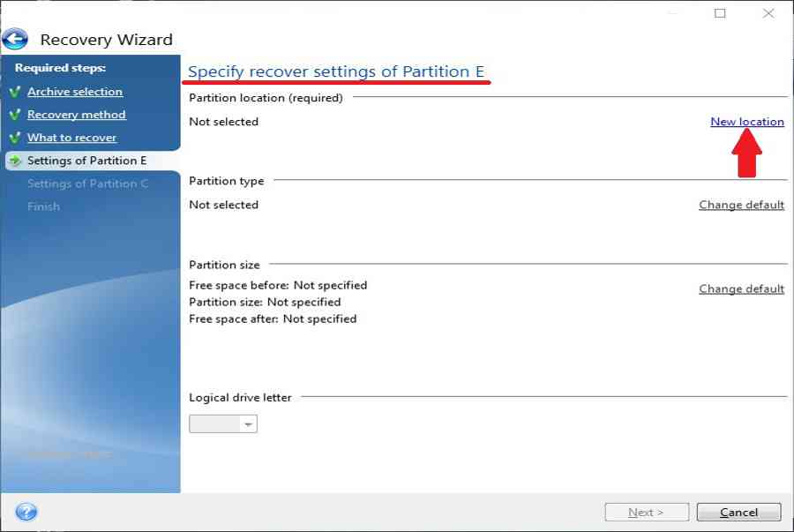Select the Finish step

[43, 206]
